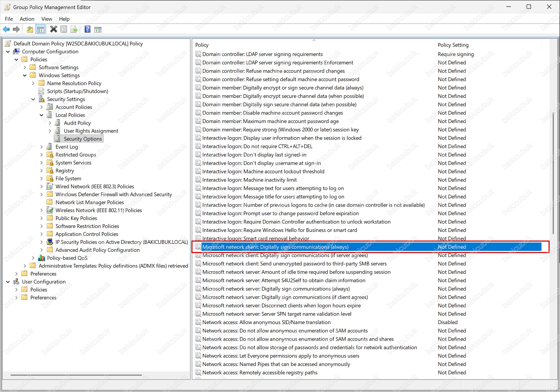560x392 pixels.
Task: Select Microsoft network server: Server SPN target name validation level
Action: point(277,314)
